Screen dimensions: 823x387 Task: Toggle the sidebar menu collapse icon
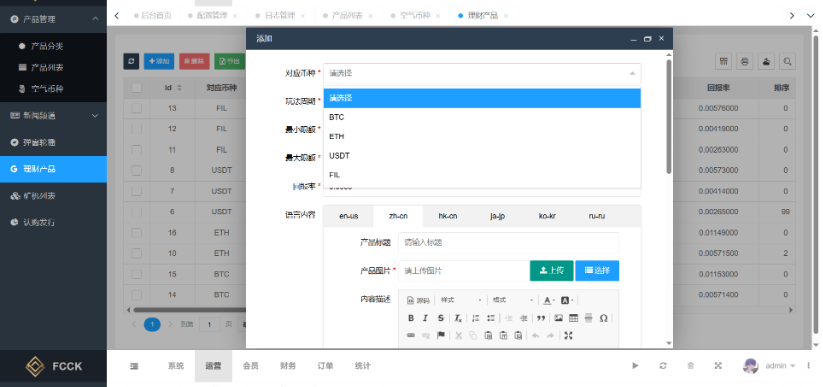(134, 366)
